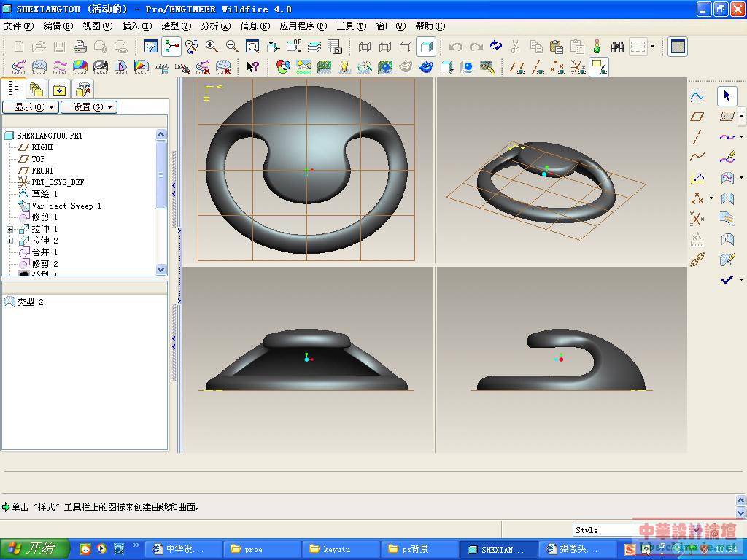Click the Zoom Out magnifier icon
This screenshot has width=747, height=560.
click(232, 47)
